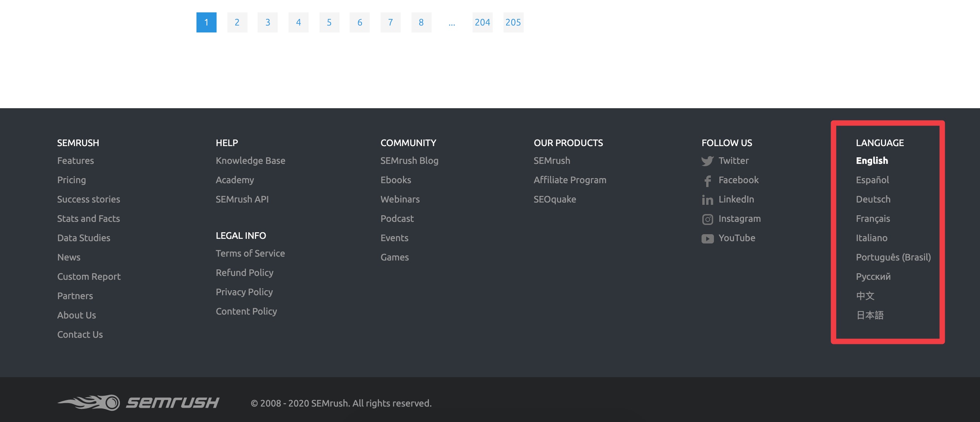Switch language to 中文
The height and width of the screenshot is (422, 980).
865,296
